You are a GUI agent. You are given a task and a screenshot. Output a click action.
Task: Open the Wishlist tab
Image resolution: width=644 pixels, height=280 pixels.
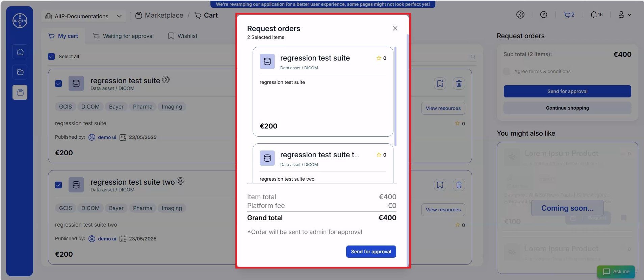183,36
